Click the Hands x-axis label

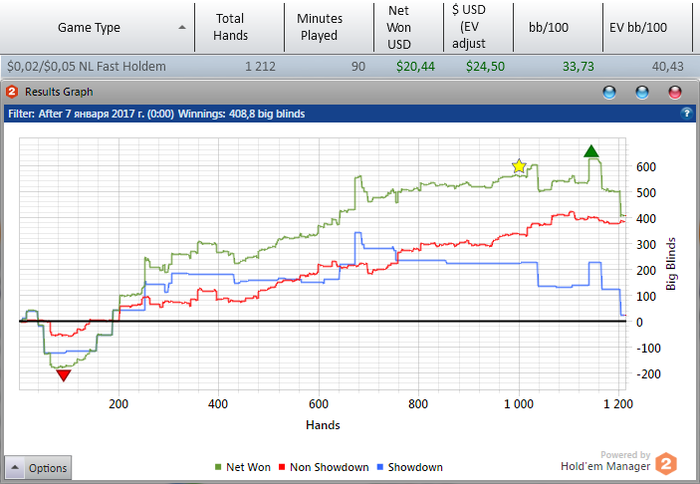point(323,425)
